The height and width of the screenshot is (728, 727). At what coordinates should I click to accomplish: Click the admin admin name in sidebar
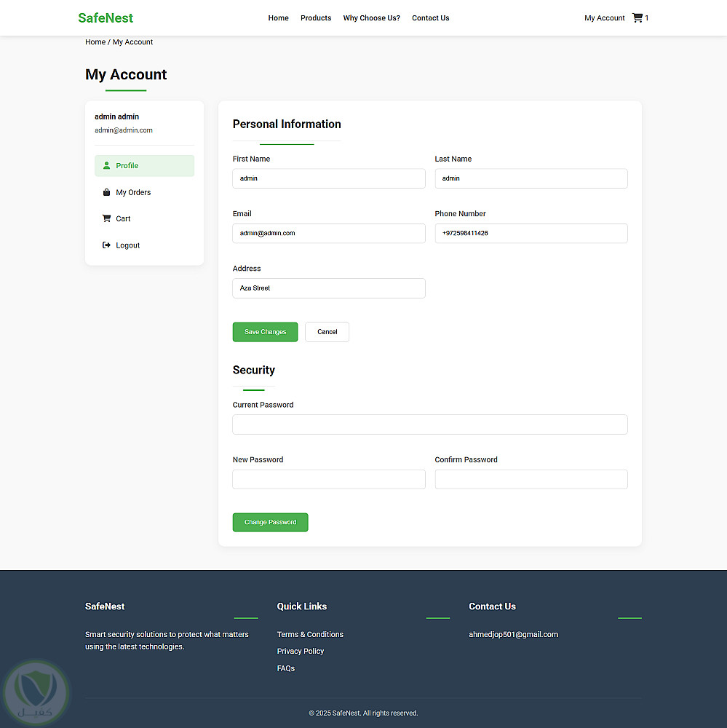point(116,116)
